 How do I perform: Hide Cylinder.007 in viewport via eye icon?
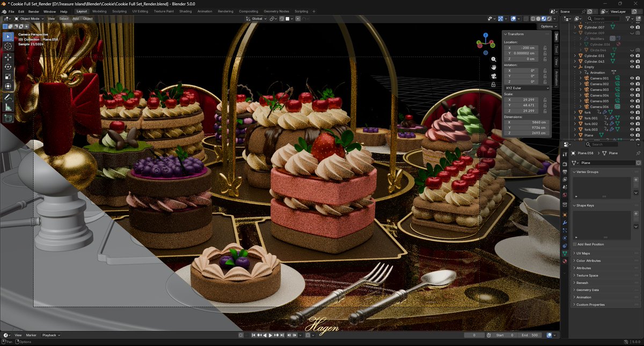point(631,27)
